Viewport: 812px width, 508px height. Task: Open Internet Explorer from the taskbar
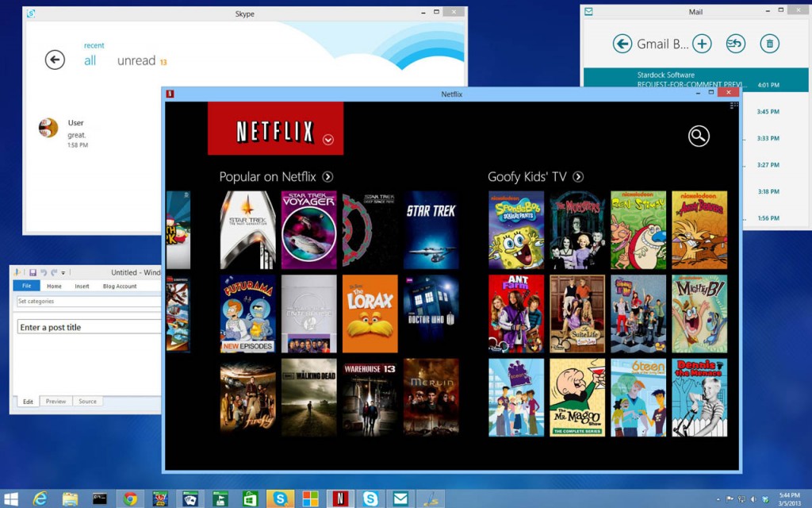(40, 498)
